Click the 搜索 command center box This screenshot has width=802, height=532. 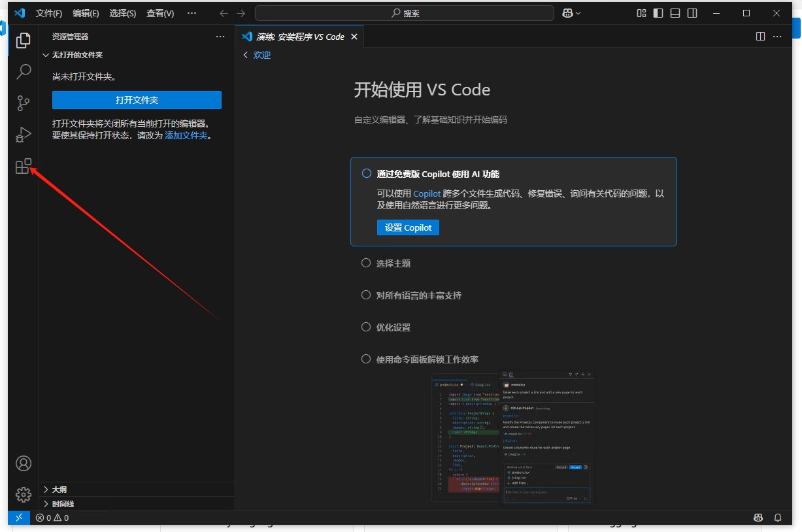pyautogui.click(x=405, y=13)
